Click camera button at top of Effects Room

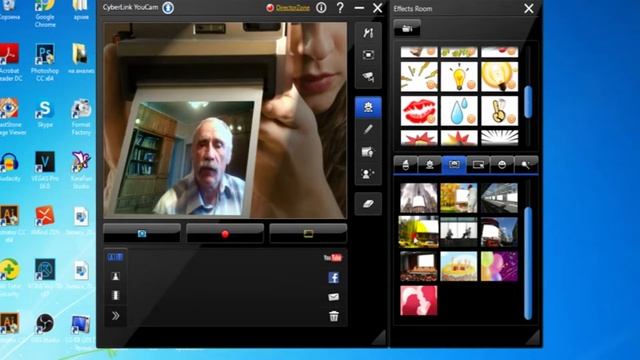point(407,28)
